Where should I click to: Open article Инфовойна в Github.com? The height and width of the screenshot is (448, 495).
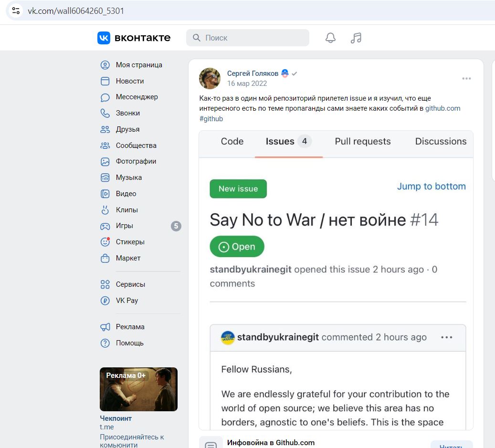coord(271,443)
